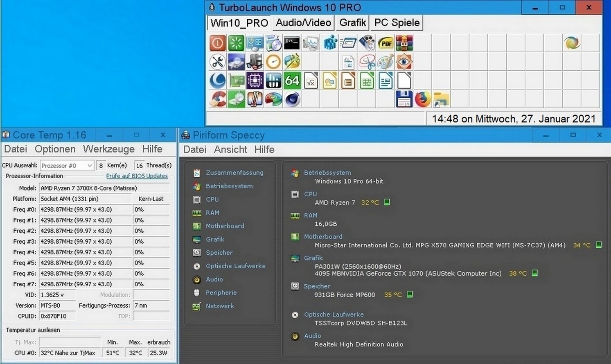Launch the Snipping Tool scissors icon
Screen dimensions: 611x364
(x=367, y=62)
